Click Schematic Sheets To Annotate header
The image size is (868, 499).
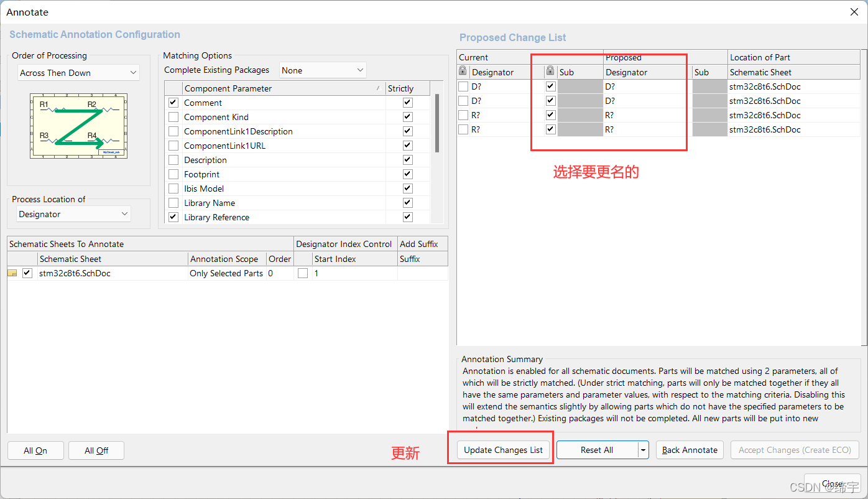150,244
